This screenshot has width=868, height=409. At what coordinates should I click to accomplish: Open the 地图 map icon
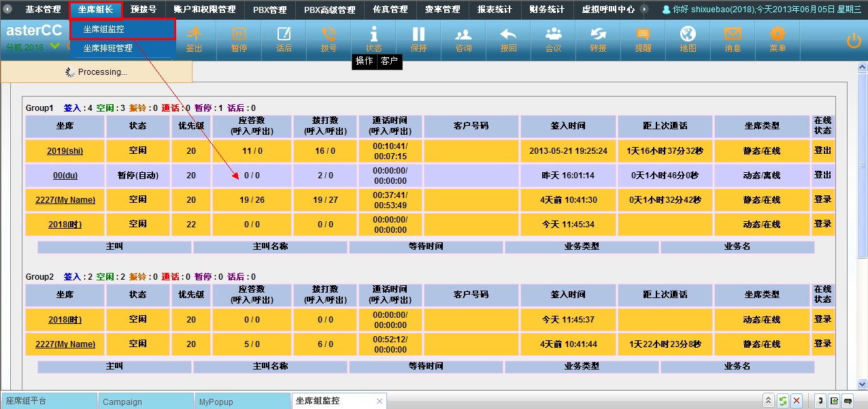click(688, 39)
